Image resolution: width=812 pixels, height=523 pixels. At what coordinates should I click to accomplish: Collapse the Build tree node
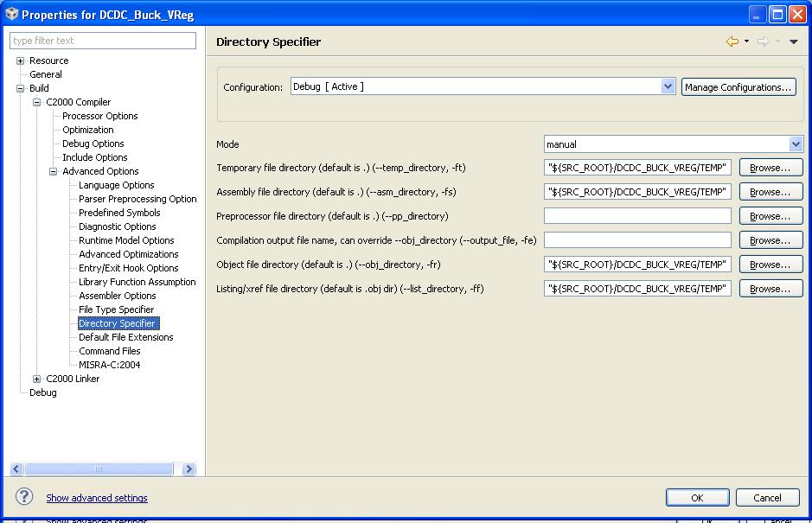[20, 88]
